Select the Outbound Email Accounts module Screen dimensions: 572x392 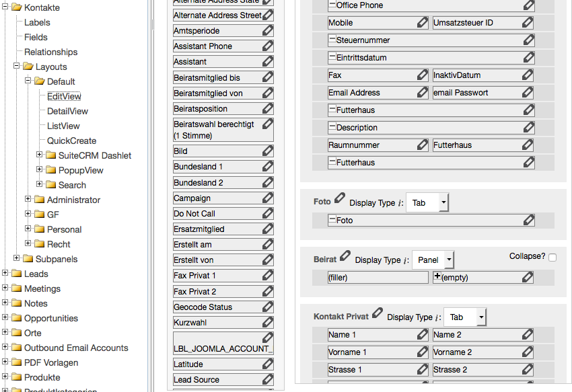[x=76, y=348]
